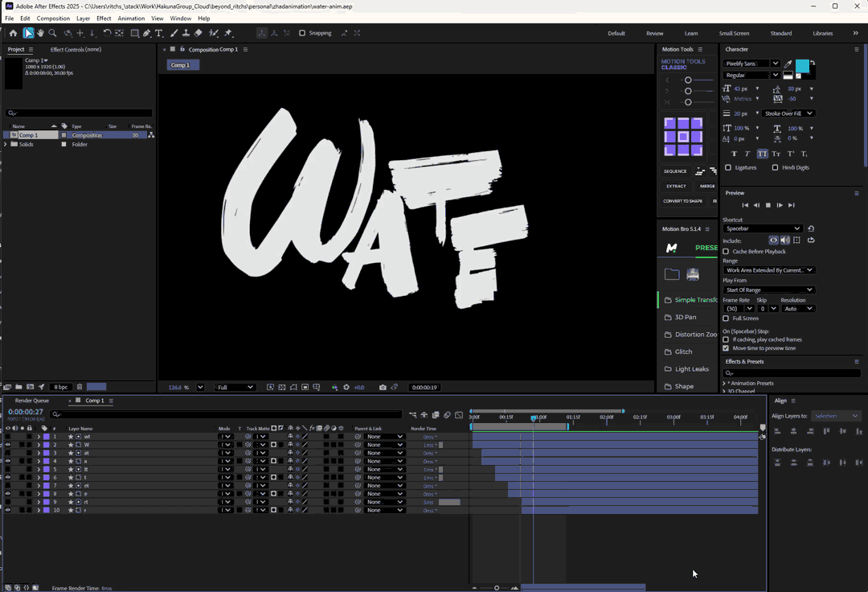This screenshot has width=868, height=592.
Task: Take a snapshot with the camera icon
Action: point(383,388)
